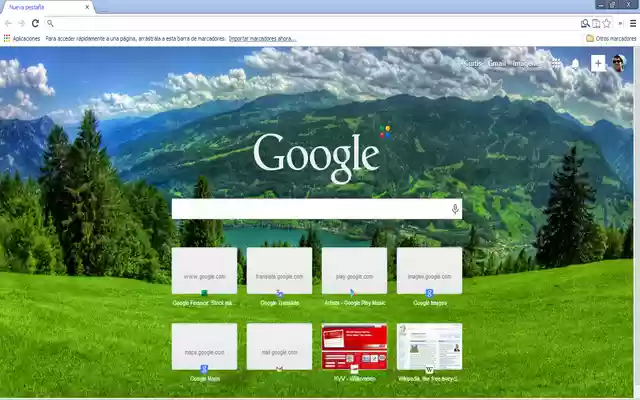640x400 pixels.
Task: Open the images.google.com thumbnail
Action: click(429, 271)
